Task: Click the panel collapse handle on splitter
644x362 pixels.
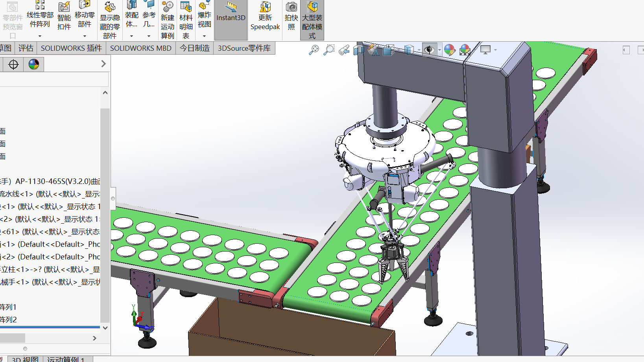Action: click(113, 198)
